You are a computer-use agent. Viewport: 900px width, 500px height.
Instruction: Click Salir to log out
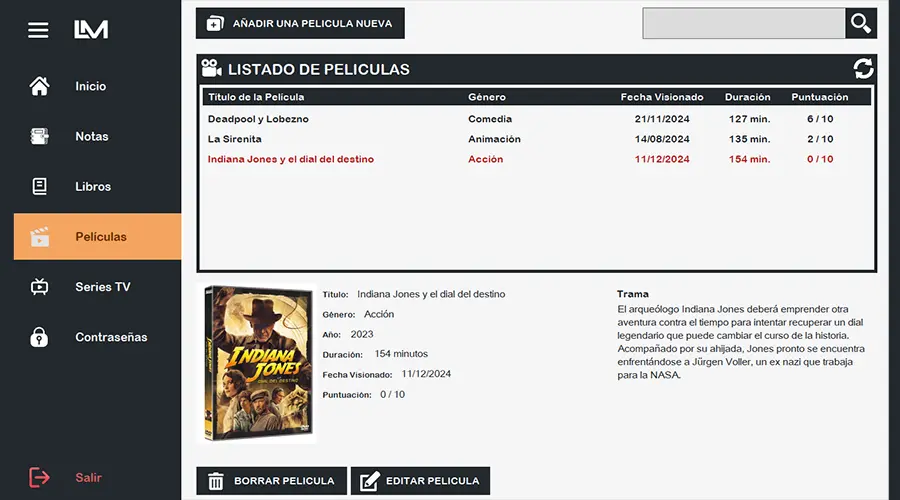pos(88,478)
